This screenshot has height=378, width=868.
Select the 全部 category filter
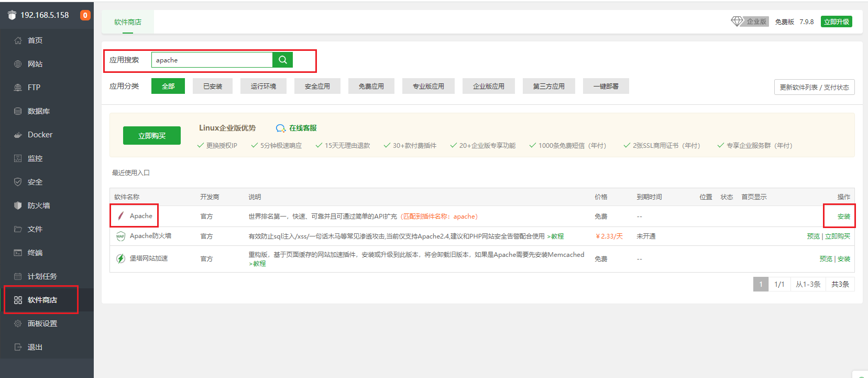coord(168,86)
